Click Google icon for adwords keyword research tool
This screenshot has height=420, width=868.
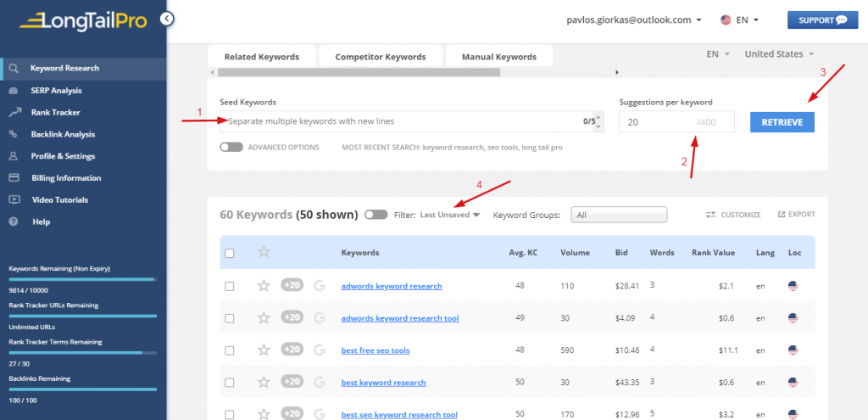click(x=320, y=318)
